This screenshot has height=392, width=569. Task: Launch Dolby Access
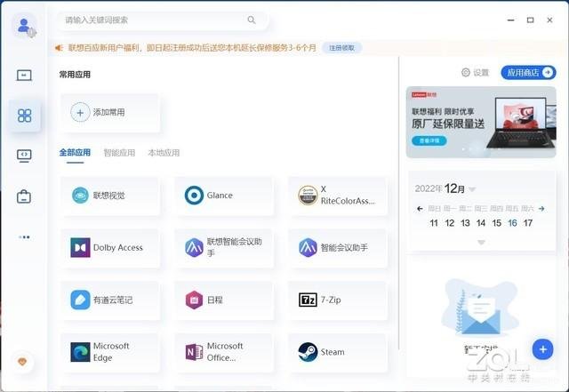pos(110,248)
